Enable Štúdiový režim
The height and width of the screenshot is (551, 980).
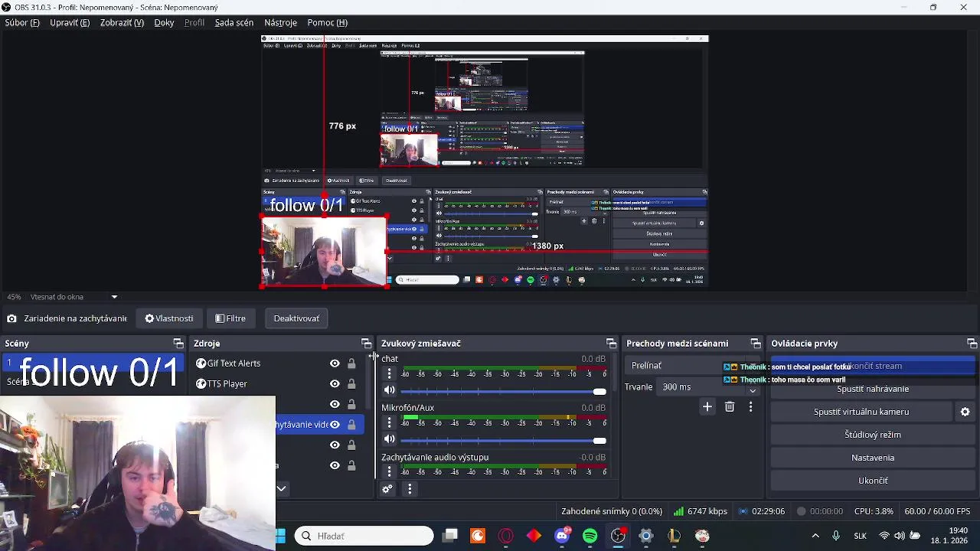click(872, 435)
